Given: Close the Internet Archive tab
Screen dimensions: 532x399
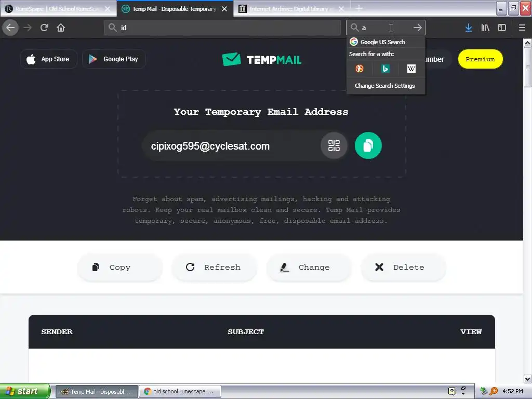Looking at the screenshot, I should pos(341,9).
